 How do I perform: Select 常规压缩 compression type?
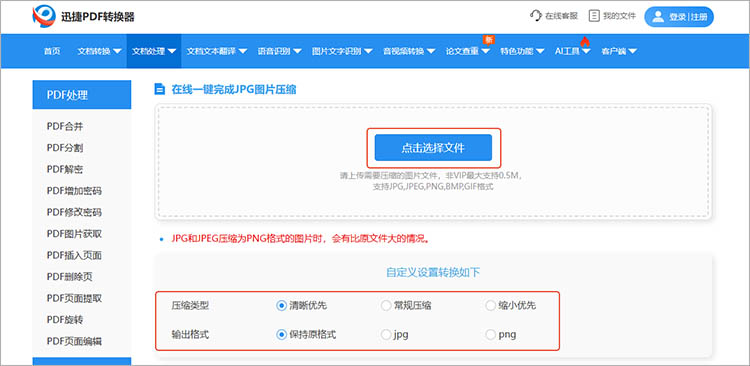[x=386, y=305]
